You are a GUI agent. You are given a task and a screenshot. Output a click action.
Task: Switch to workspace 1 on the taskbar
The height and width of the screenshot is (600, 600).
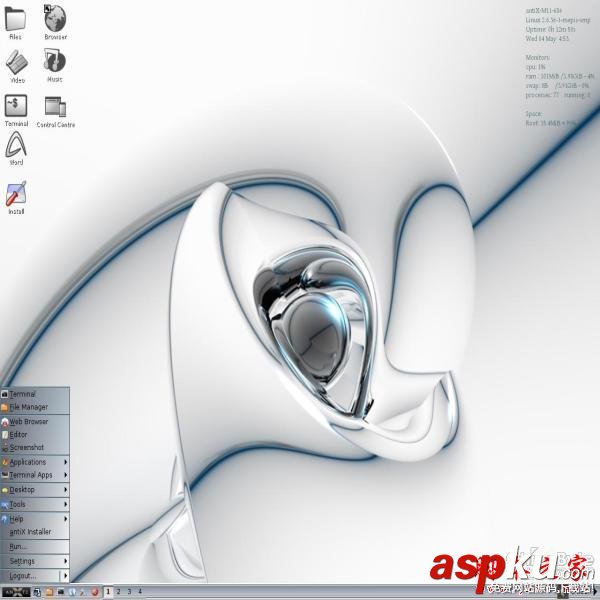108,592
